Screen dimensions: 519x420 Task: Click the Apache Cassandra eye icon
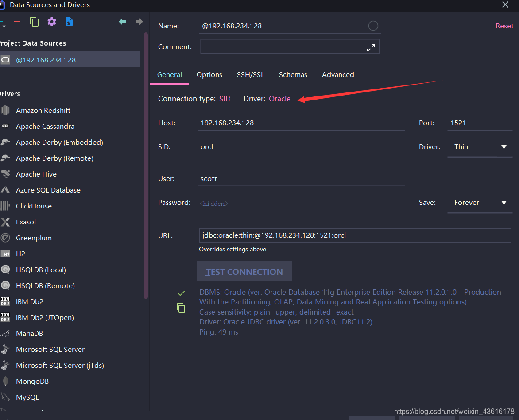click(5, 126)
